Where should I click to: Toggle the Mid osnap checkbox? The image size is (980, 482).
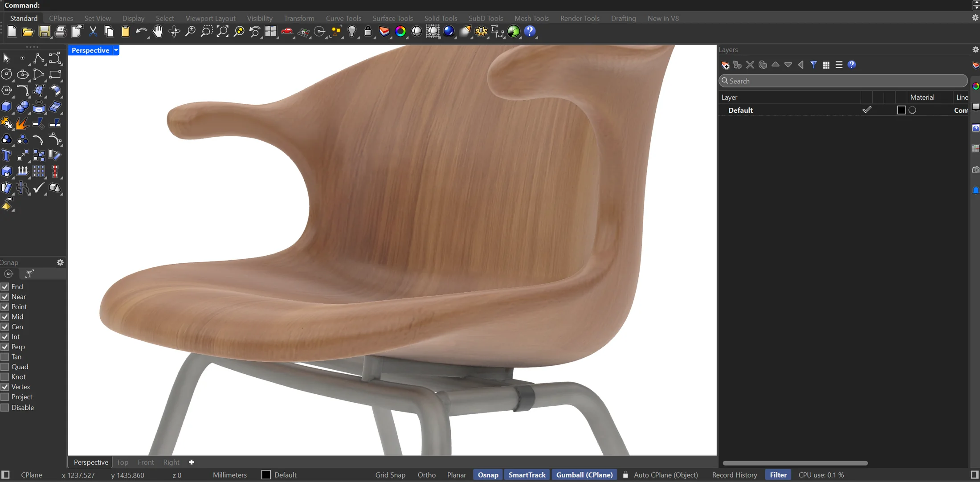pos(5,317)
